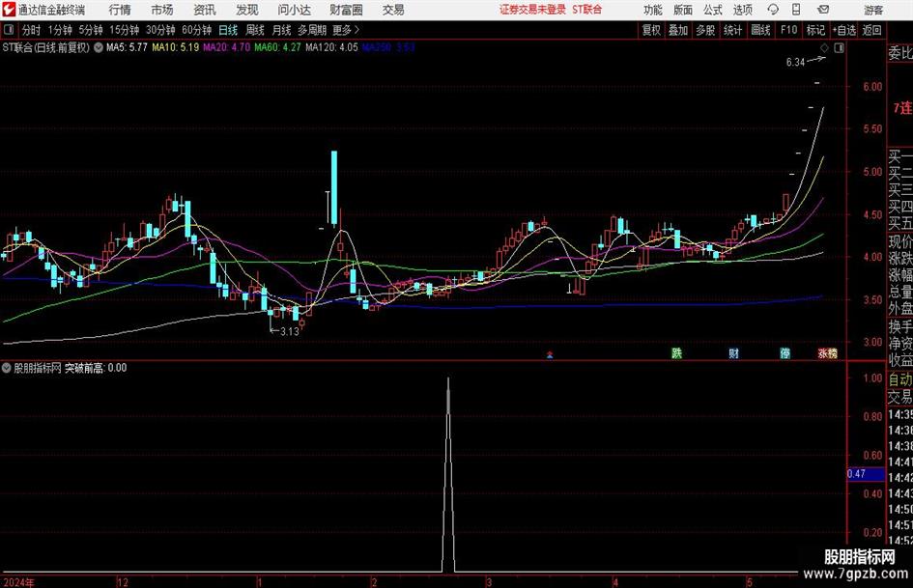Select the 日线 daily period
This screenshot has height=588, width=913.
click(228, 30)
